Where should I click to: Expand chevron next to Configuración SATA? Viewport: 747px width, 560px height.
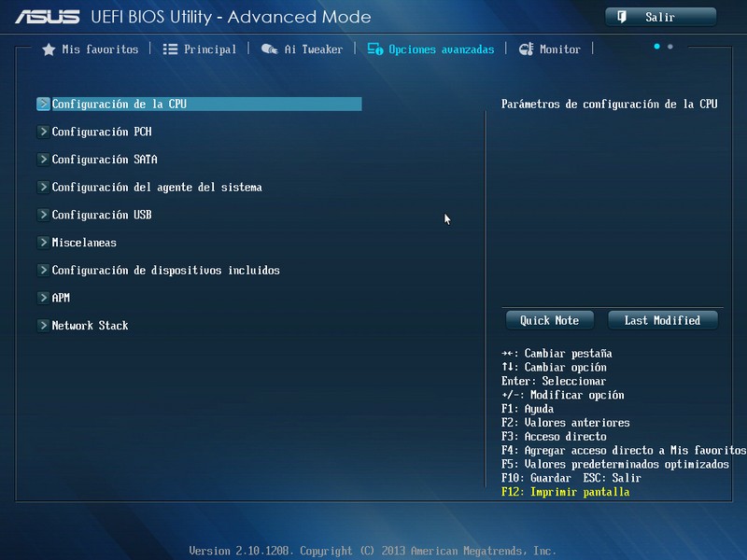click(43, 159)
